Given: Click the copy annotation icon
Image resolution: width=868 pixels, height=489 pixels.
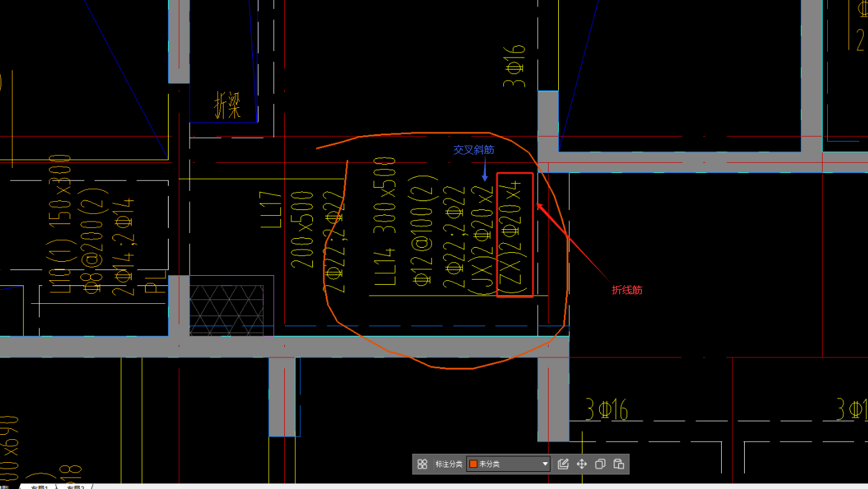Looking at the screenshot, I should pyautogui.click(x=600, y=464).
